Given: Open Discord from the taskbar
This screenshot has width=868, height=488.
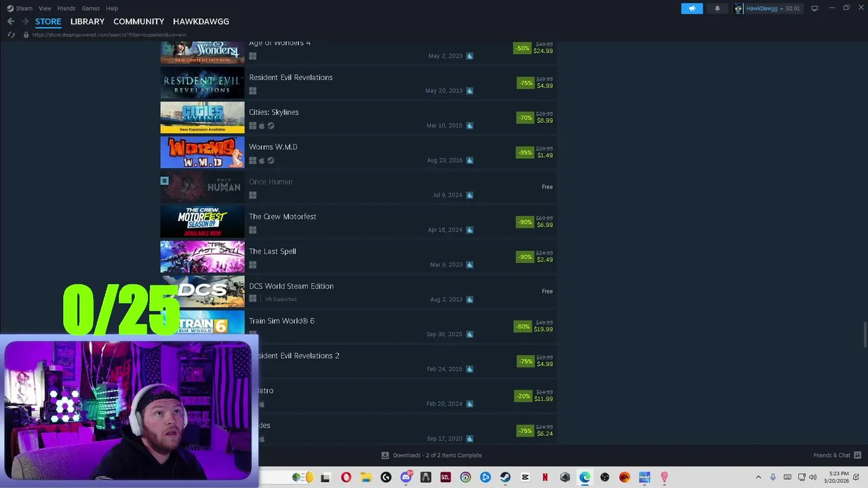Looking at the screenshot, I should click(x=406, y=477).
